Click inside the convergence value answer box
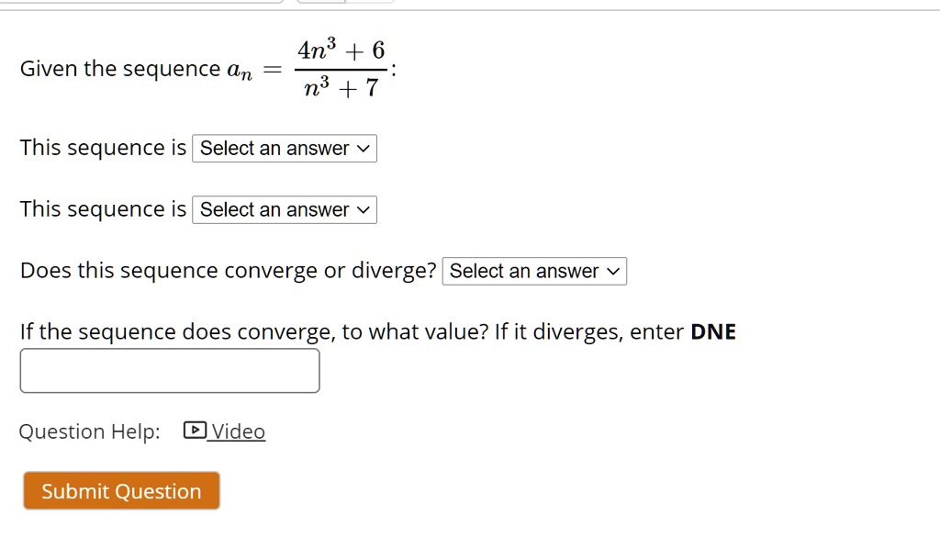The height and width of the screenshot is (560, 940). click(x=169, y=370)
